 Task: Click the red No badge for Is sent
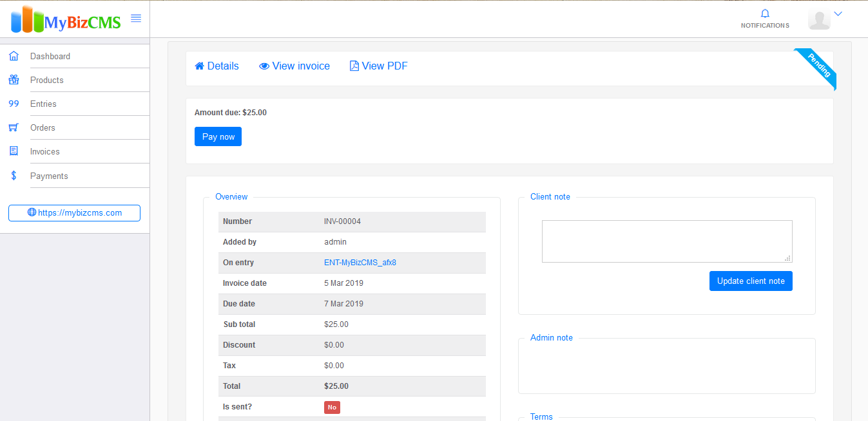pos(332,407)
